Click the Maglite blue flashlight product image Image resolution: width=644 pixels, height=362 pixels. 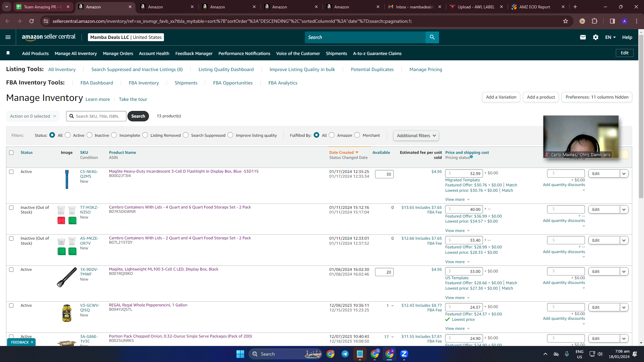click(x=67, y=179)
